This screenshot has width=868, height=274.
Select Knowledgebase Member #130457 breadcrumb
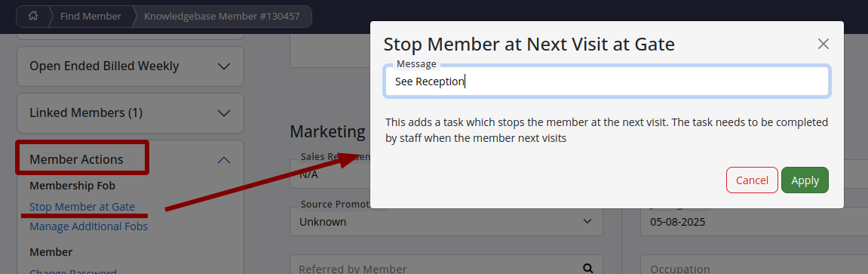pyautogui.click(x=222, y=16)
